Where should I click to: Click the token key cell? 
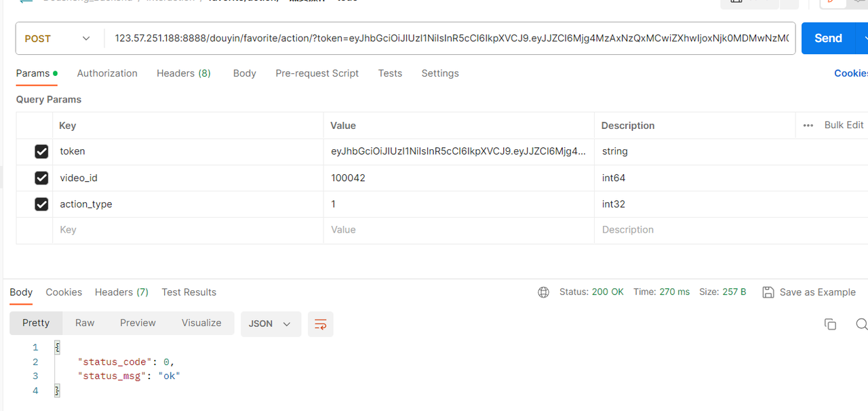[x=188, y=152]
